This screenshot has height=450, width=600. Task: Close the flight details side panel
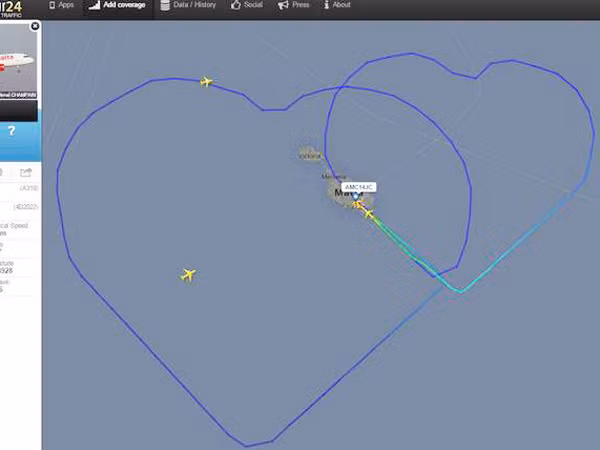pyautogui.click(x=35, y=26)
